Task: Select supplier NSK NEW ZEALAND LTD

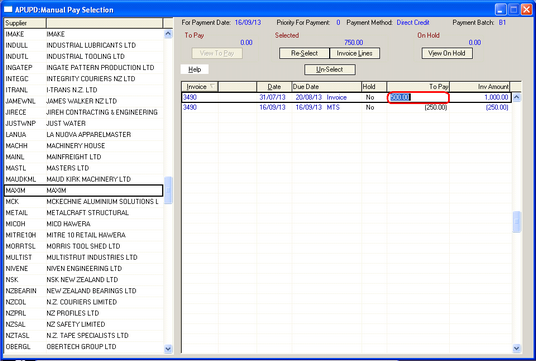Action: pos(83,280)
